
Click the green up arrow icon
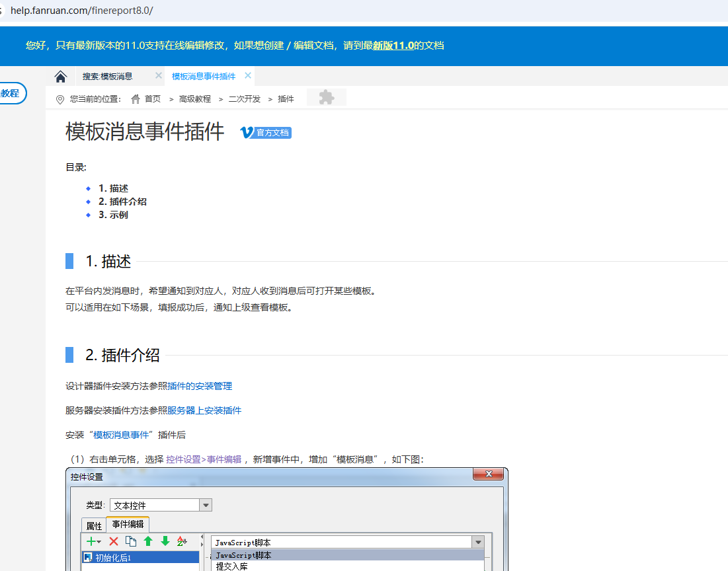pos(148,541)
